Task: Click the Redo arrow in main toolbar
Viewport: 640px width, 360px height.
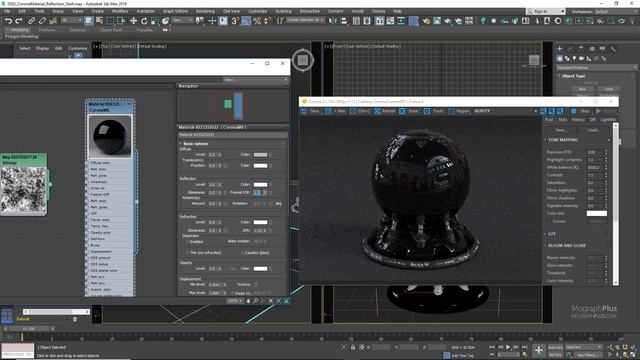Action: coord(19,20)
